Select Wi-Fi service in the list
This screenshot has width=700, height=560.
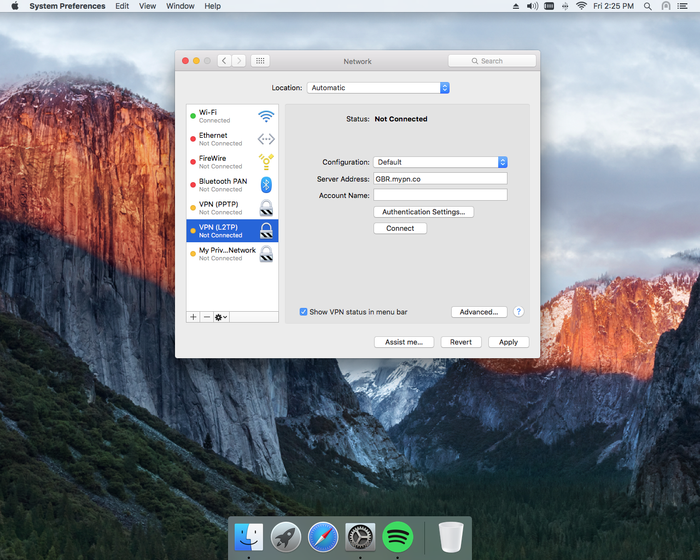[x=232, y=116]
